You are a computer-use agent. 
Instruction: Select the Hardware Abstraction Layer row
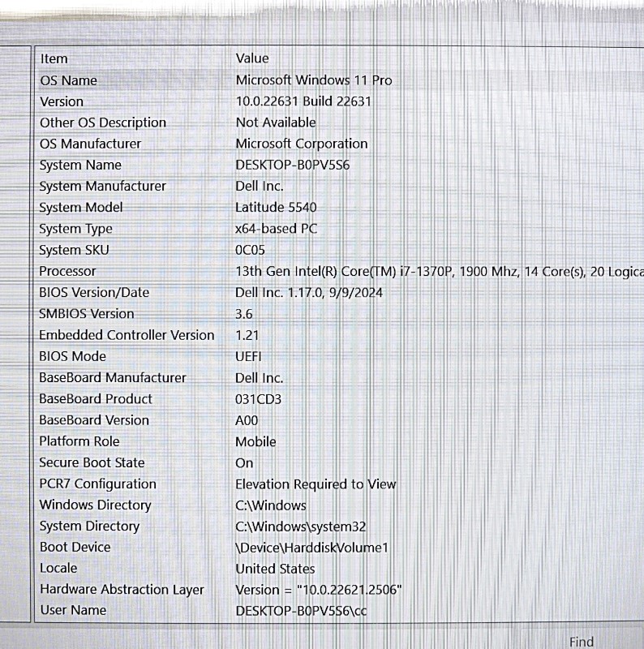(122, 590)
